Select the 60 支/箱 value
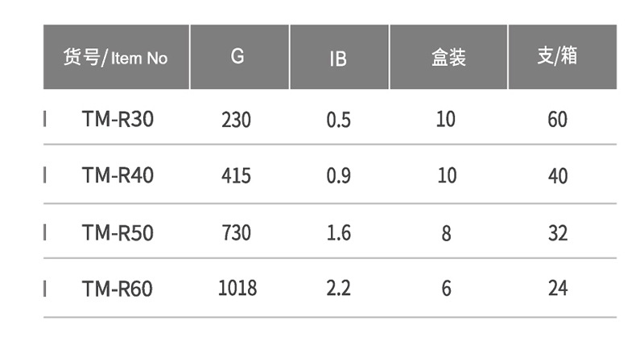644x361 pixels. [x=557, y=120]
